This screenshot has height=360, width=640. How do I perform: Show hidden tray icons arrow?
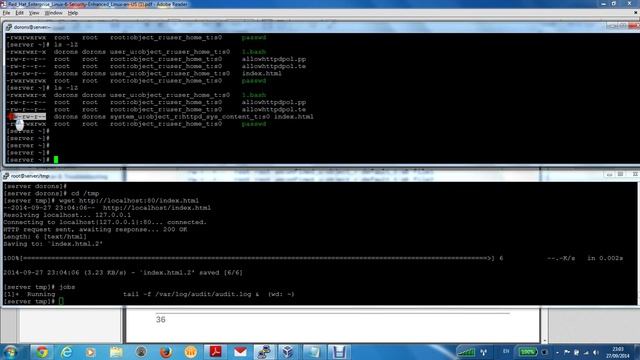pos(557,352)
